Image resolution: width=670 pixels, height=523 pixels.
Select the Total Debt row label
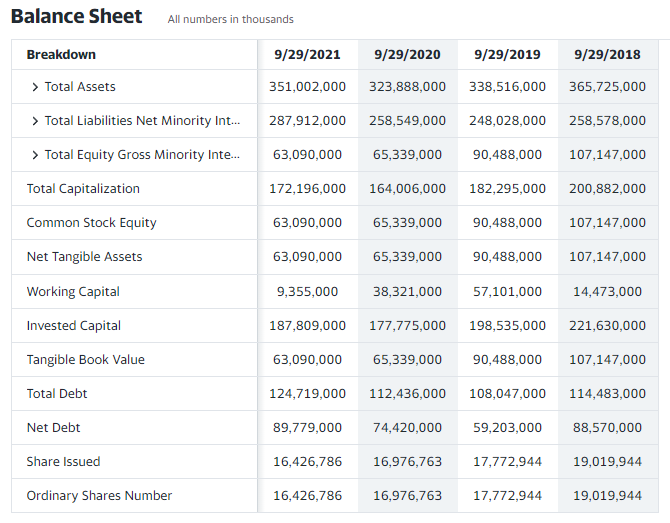click(57, 394)
